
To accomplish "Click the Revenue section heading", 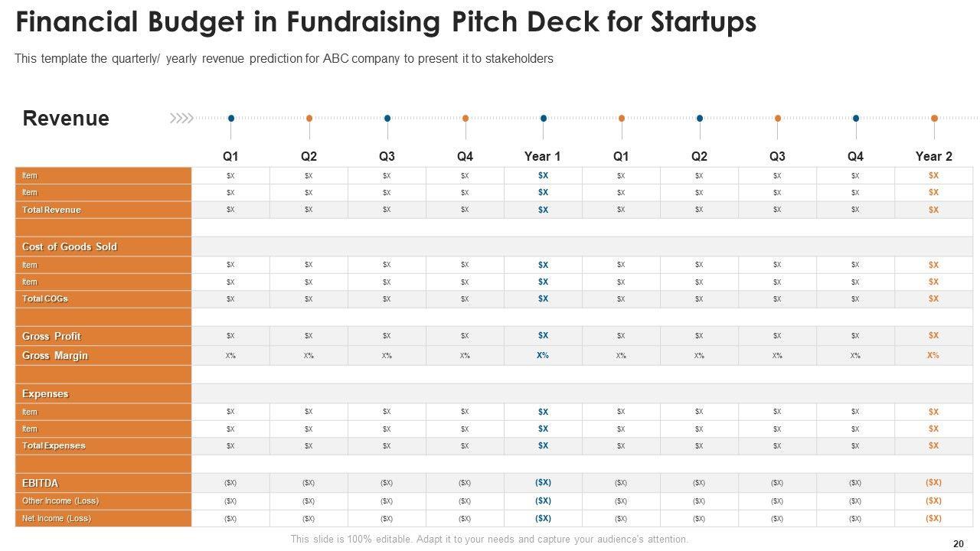I will (x=66, y=119).
